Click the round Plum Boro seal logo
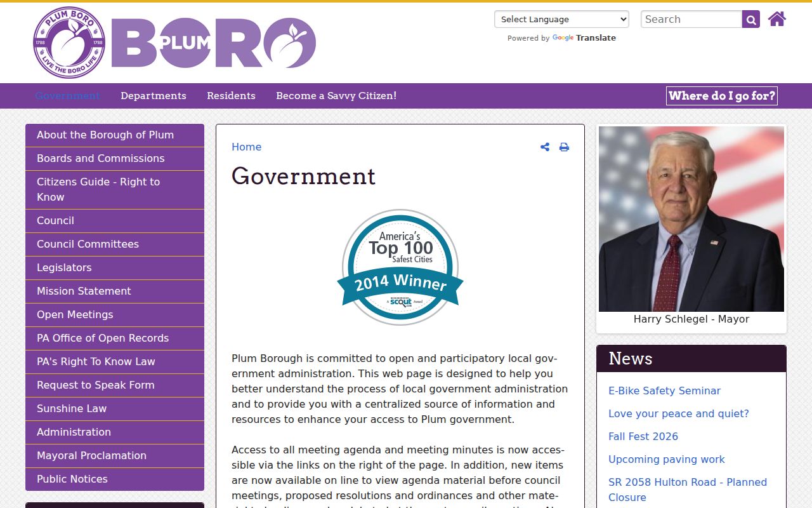 point(69,43)
